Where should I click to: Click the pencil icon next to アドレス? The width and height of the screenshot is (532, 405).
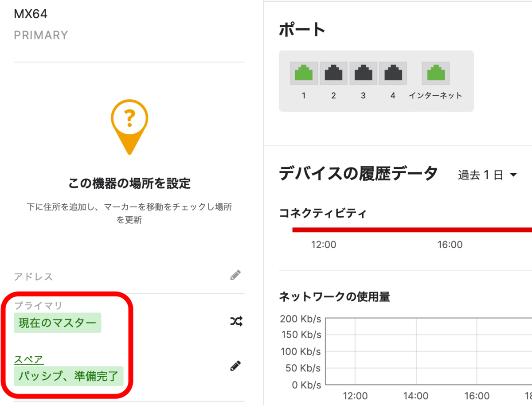[x=236, y=275]
